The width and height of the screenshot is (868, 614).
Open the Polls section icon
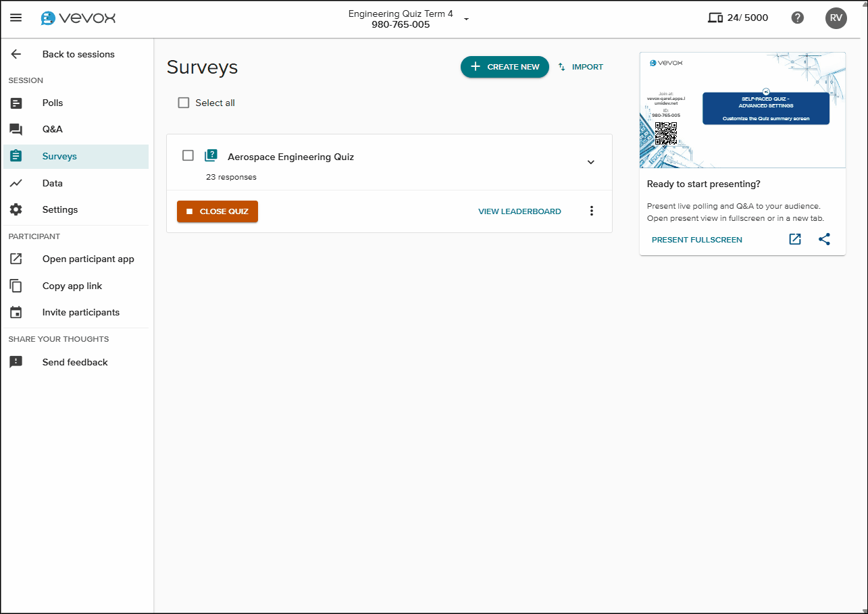pos(16,103)
